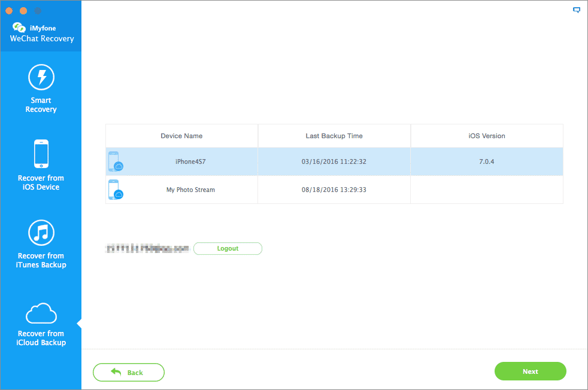Click the blurred iCloud account email

147,248
